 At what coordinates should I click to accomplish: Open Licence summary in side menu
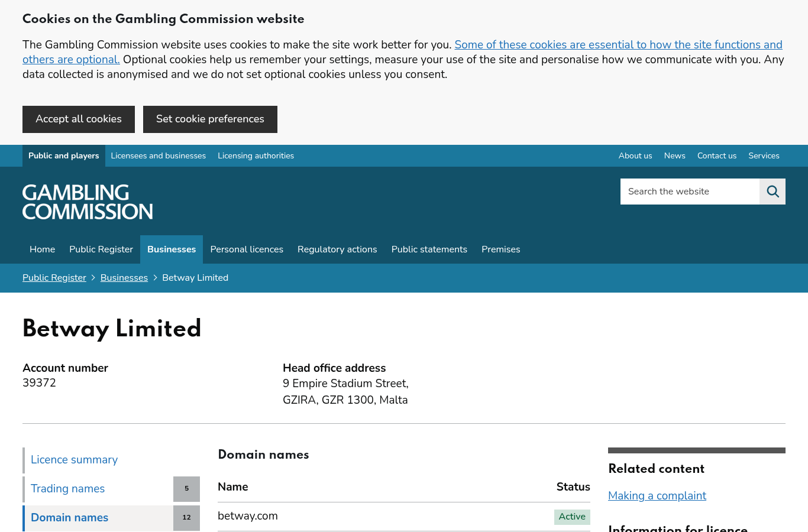click(111, 460)
